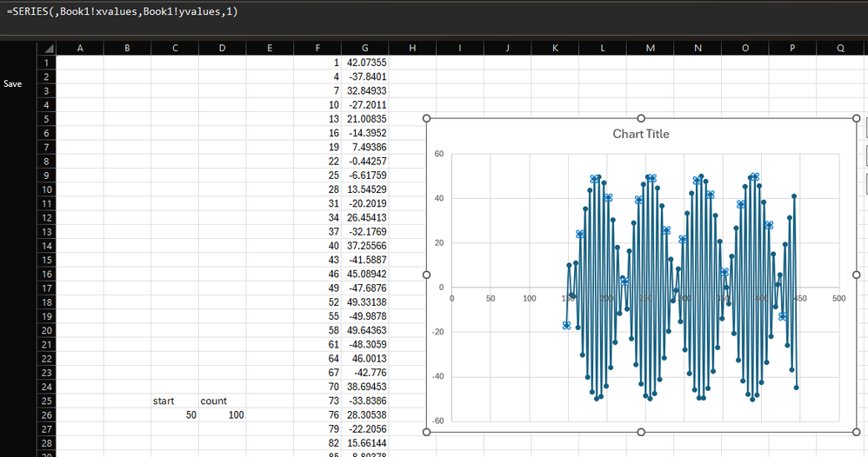
Task: Click the Chart Title text
Action: pyautogui.click(x=640, y=134)
